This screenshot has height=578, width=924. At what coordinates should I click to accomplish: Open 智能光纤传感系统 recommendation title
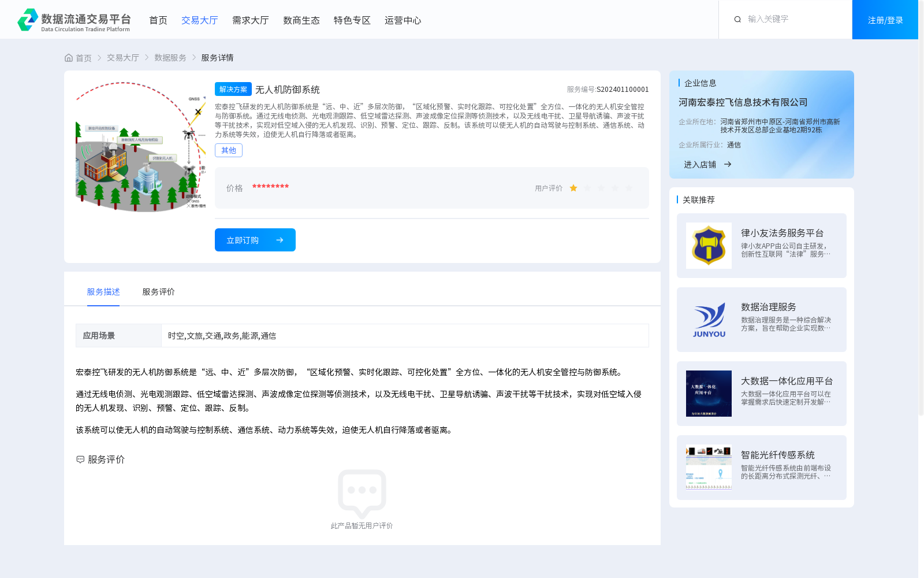[x=778, y=455]
